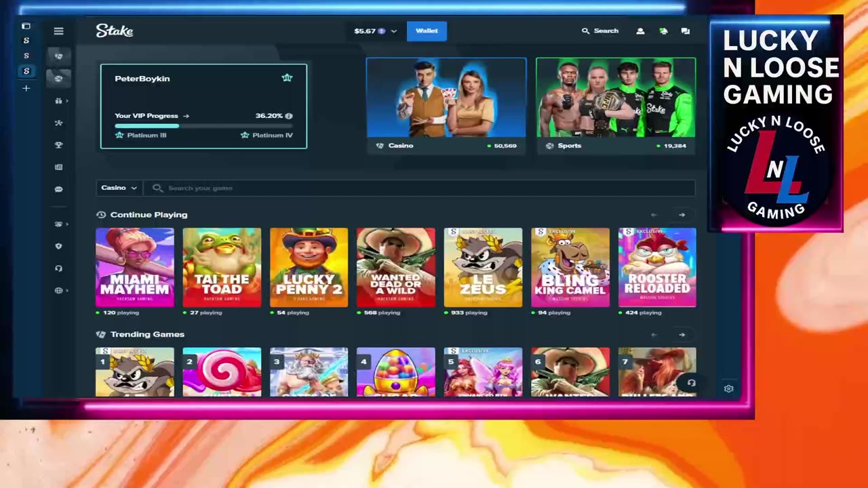The image size is (868, 488).
Task: Click the VIP progress info icon
Action: tap(289, 116)
